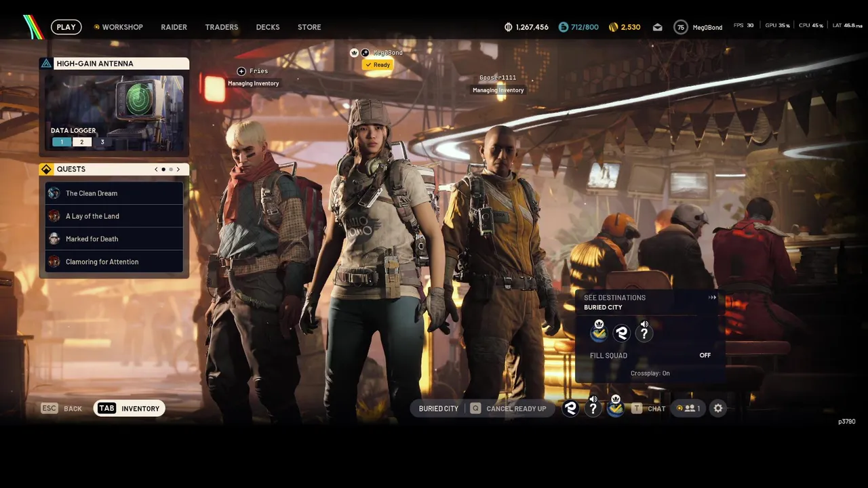Click the rainbow ARC Raiders logo
This screenshot has width=868, height=488.
pos(33,27)
